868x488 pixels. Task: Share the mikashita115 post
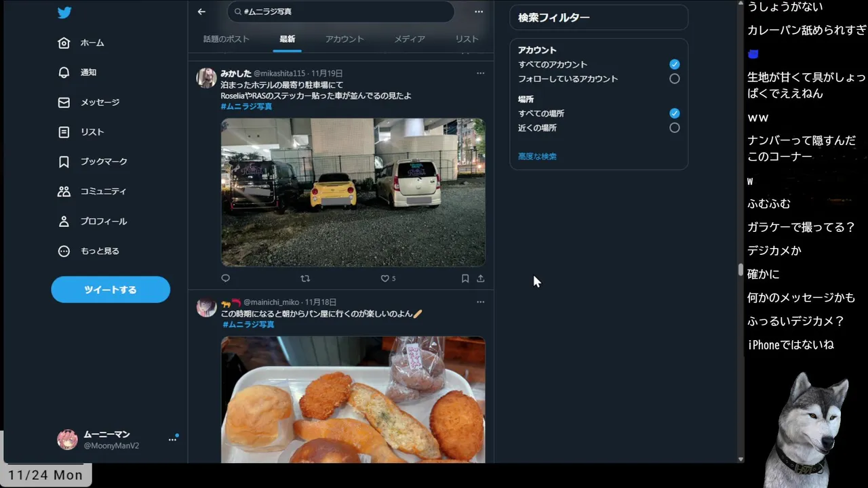point(481,278)
